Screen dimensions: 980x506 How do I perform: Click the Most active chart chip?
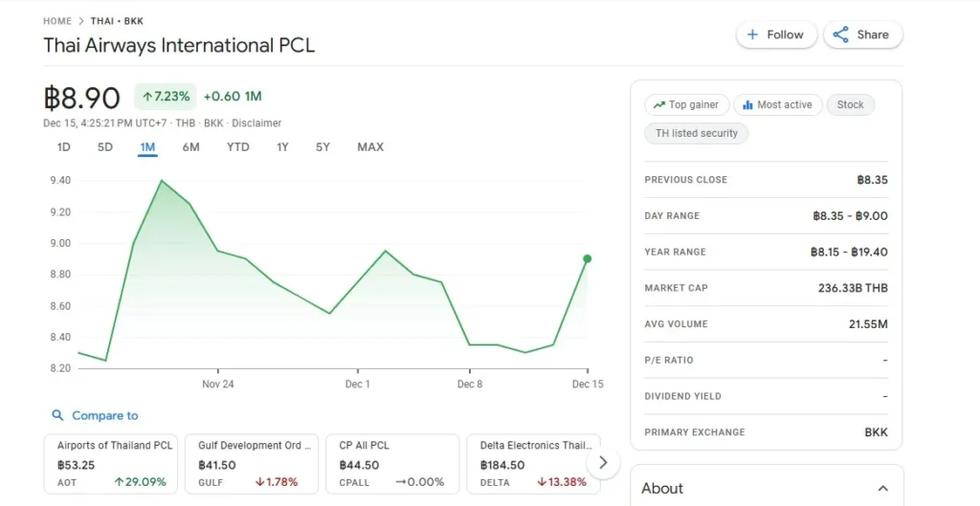[777, 105]
